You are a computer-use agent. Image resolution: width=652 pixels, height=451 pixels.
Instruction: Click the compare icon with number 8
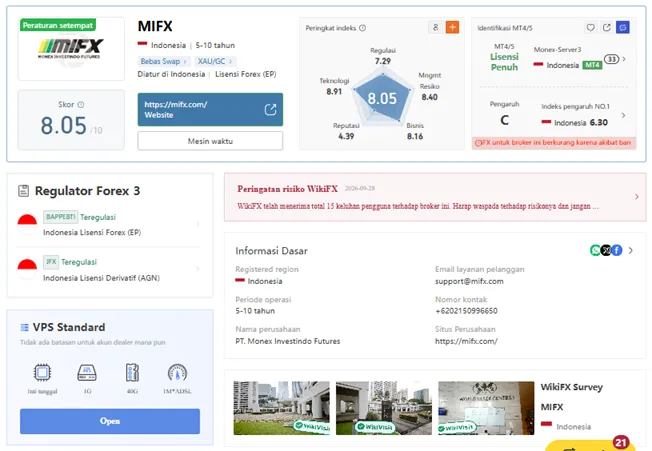tap(435, 27)
